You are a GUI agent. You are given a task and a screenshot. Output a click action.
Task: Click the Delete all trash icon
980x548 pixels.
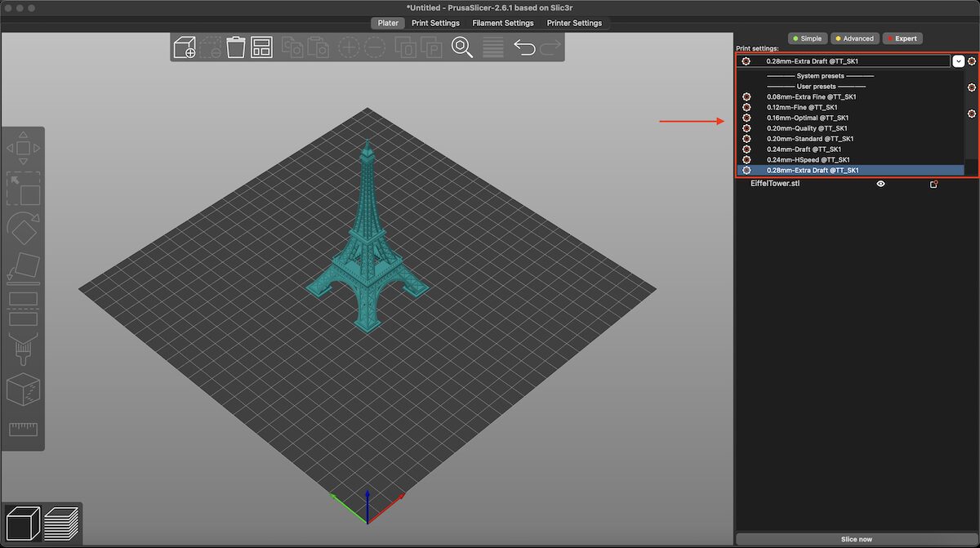point(236,47)
